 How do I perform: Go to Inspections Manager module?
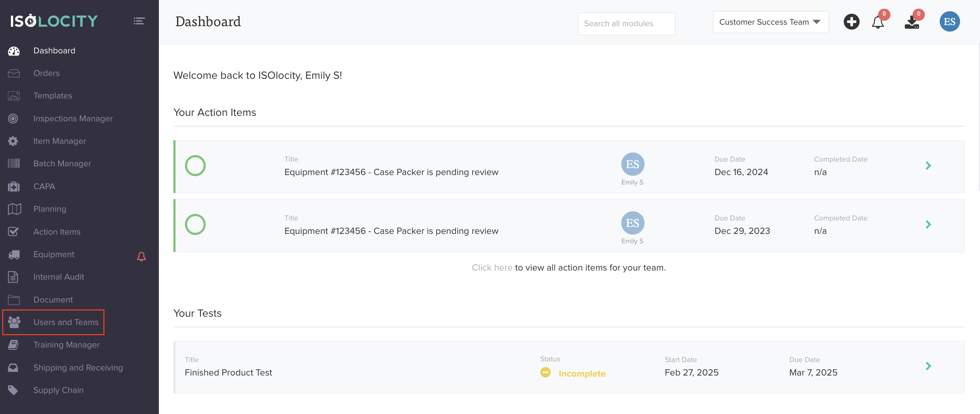tap(73, 118)
